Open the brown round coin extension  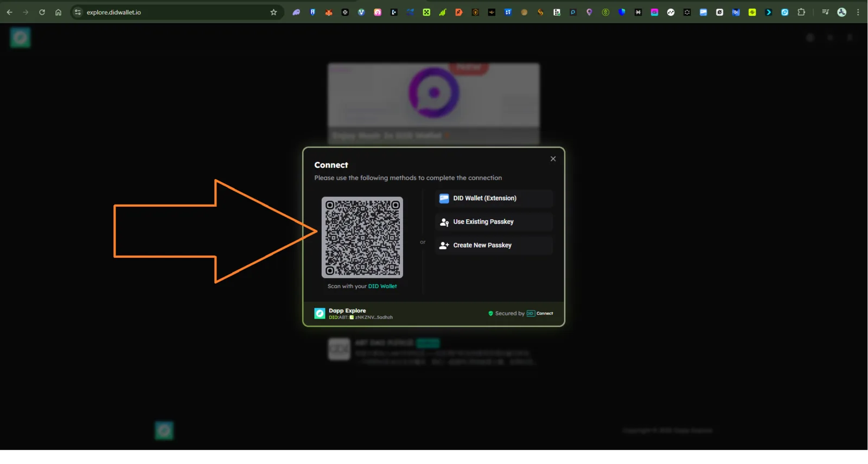(x=524, y=12)
